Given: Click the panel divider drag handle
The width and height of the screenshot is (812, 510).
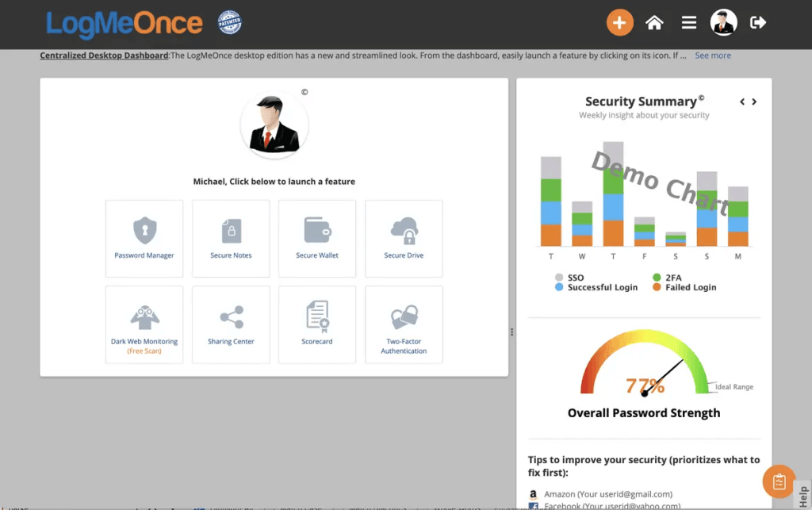Looking at the screenshot, I should pyautogui.click(x=511, y=332).
